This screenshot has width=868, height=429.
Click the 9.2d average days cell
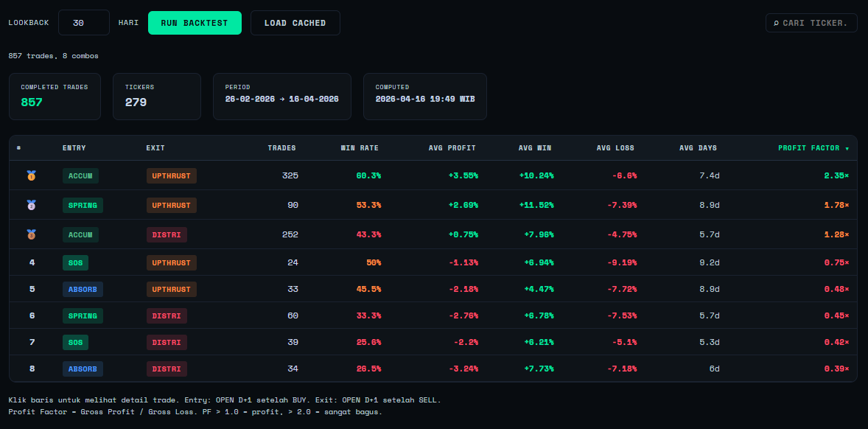coord(709,262)
